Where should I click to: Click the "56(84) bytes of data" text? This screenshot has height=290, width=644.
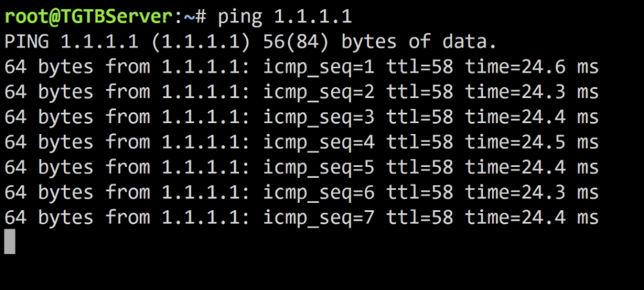click(x=380, y=43)
